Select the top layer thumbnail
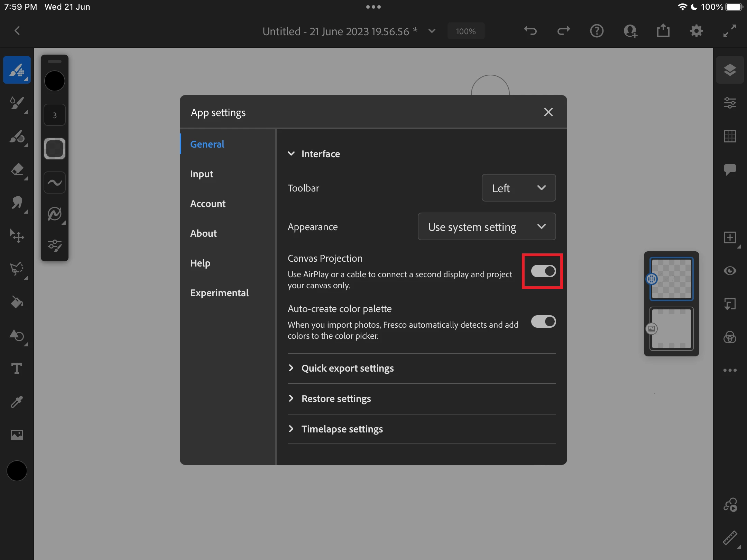747x560 pixels. [x=671, y=279]
